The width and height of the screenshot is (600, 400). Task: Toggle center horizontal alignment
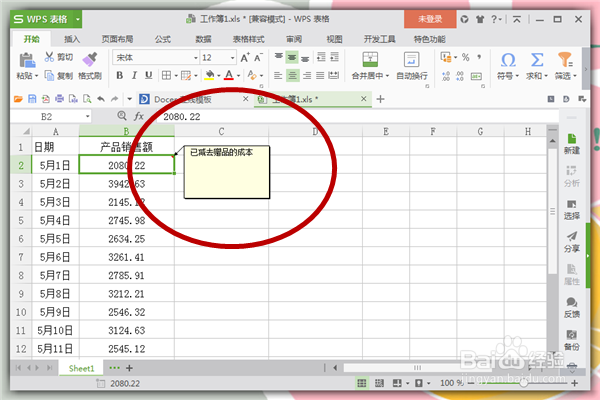tap(292, 76)
